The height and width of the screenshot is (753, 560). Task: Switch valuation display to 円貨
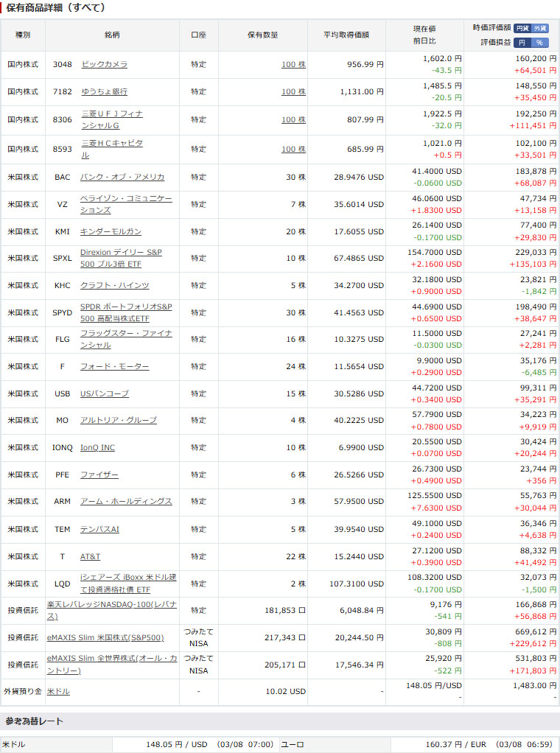pyautogui.click(x=522, y=28)
